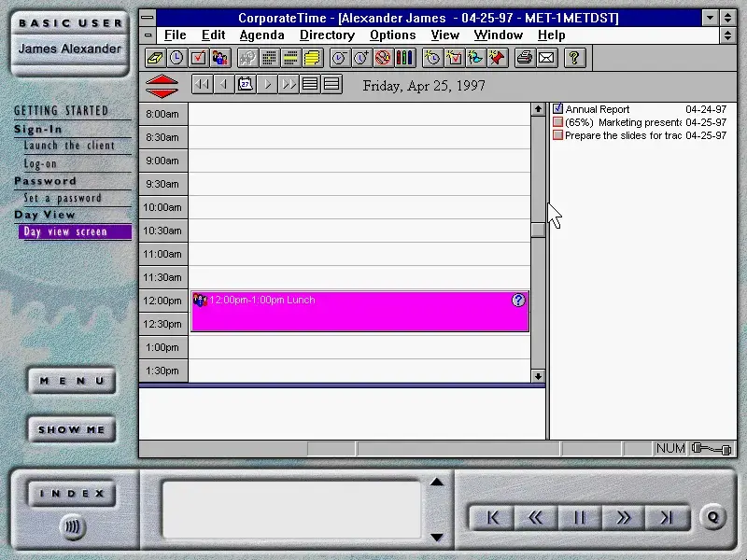Screen dimensions: 747x560
Task: Click the black down triangle beside the text box
Action: (x=437, y=538)
